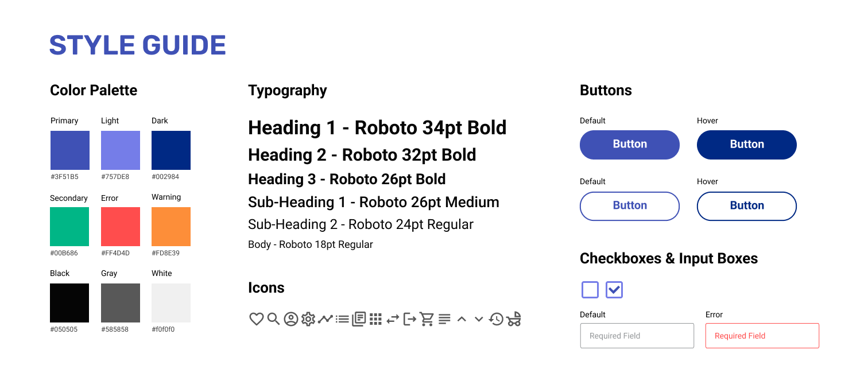Select the shopping cart icon

coord(427,318)
